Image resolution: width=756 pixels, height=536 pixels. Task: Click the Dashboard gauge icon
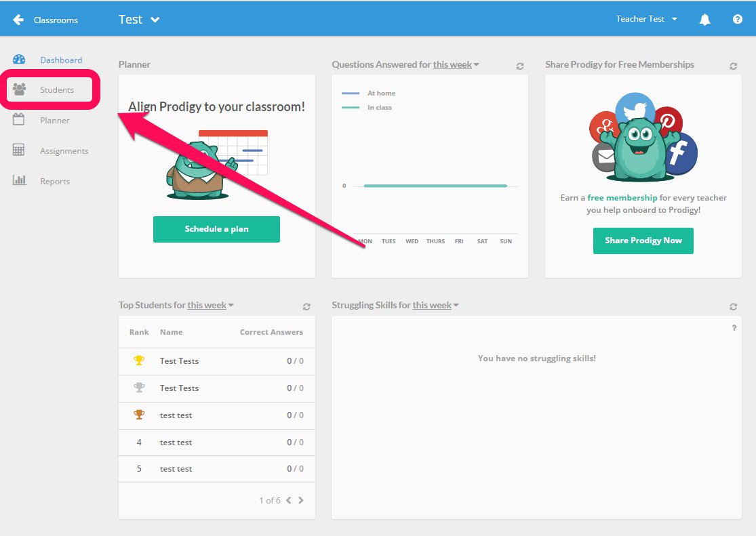pyautogui.click(x=19, y=59)
